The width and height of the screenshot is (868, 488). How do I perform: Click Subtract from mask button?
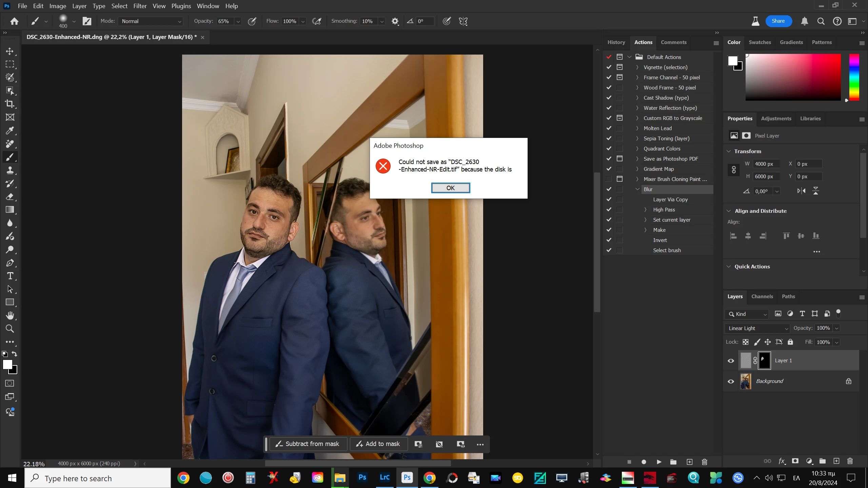(x=308, y=444)
